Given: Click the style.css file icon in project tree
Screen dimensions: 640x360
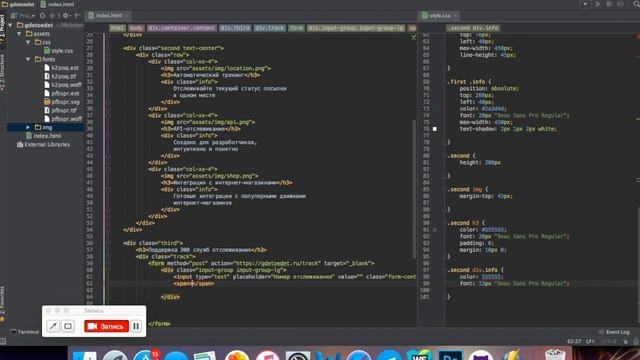Looking at the screenshot, I should (x=47, y=51).
